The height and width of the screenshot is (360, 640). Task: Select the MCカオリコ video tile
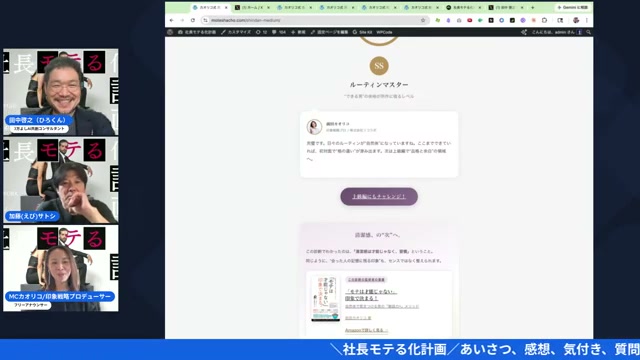point(61,268)
